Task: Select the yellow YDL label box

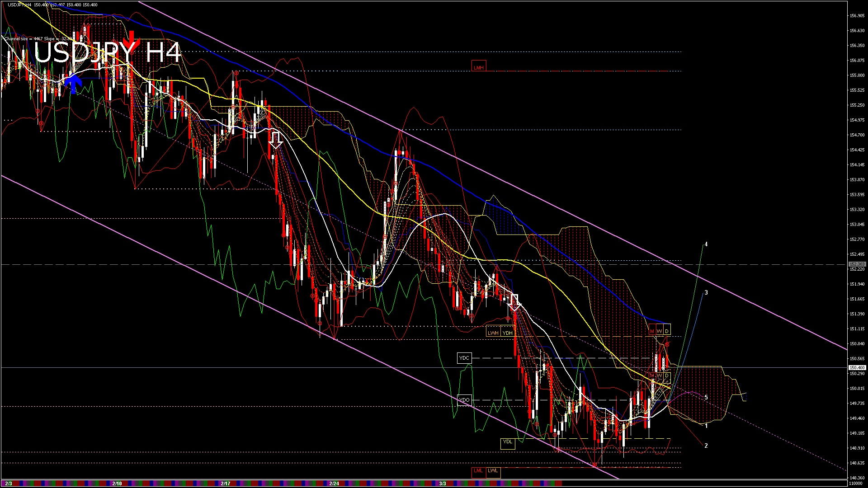Action: click(508, 443)
